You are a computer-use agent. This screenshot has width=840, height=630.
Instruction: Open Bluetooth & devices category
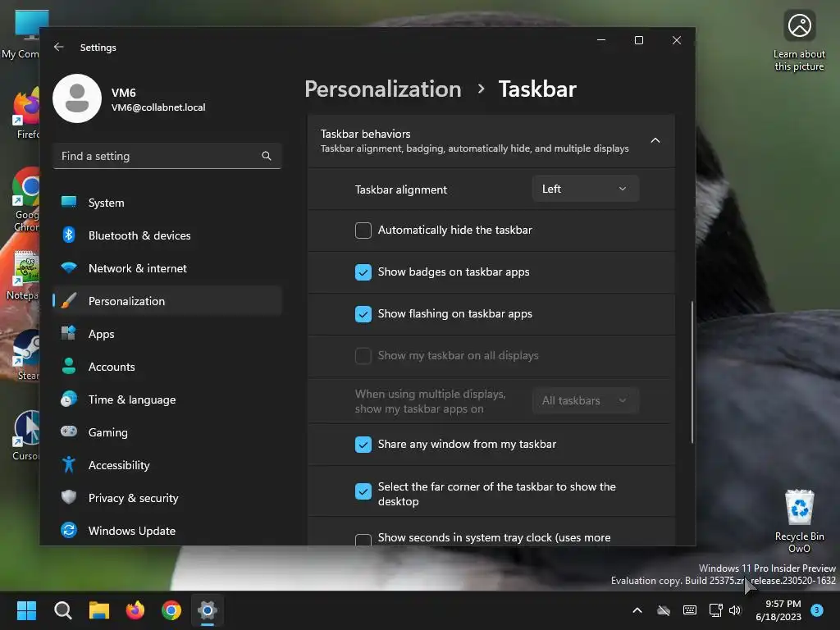pyautogui.click(x=167, y=235)
